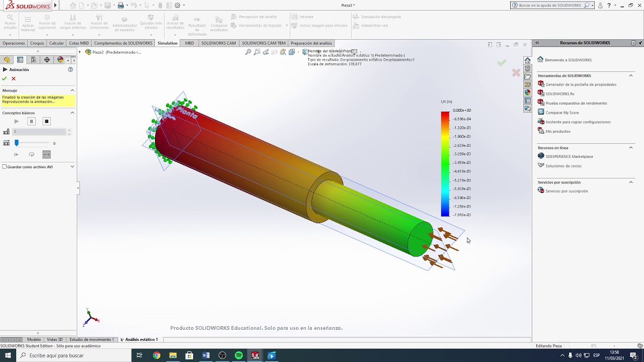The width and height of the screenshot is (644, 362).
Task: Expand Pieza3 tree node in viewport
Action: [80, 52]
